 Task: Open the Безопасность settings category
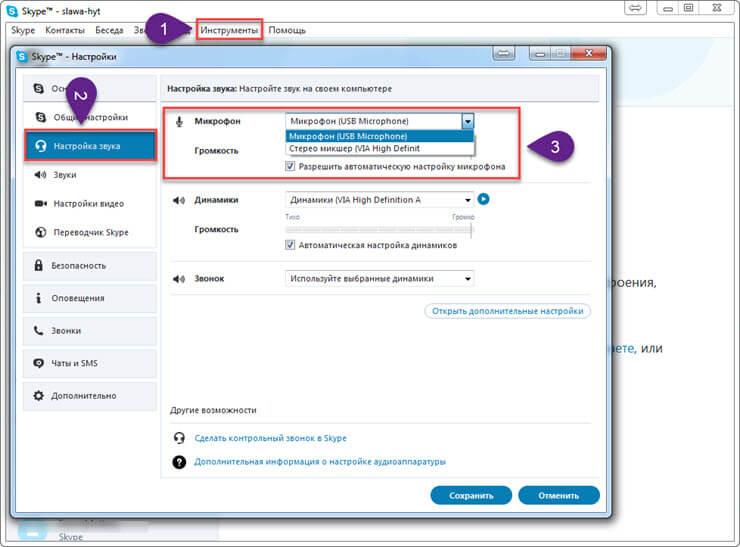tap(90, 266)
